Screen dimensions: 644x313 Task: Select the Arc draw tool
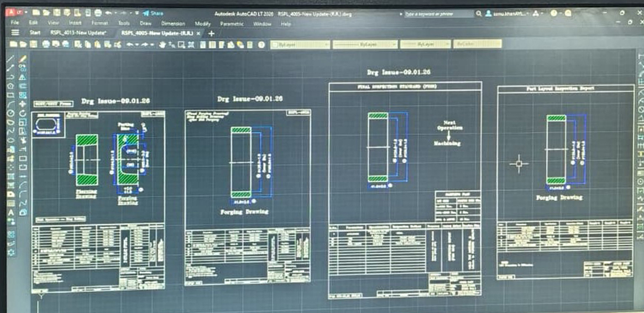click(x=11, y=103)
